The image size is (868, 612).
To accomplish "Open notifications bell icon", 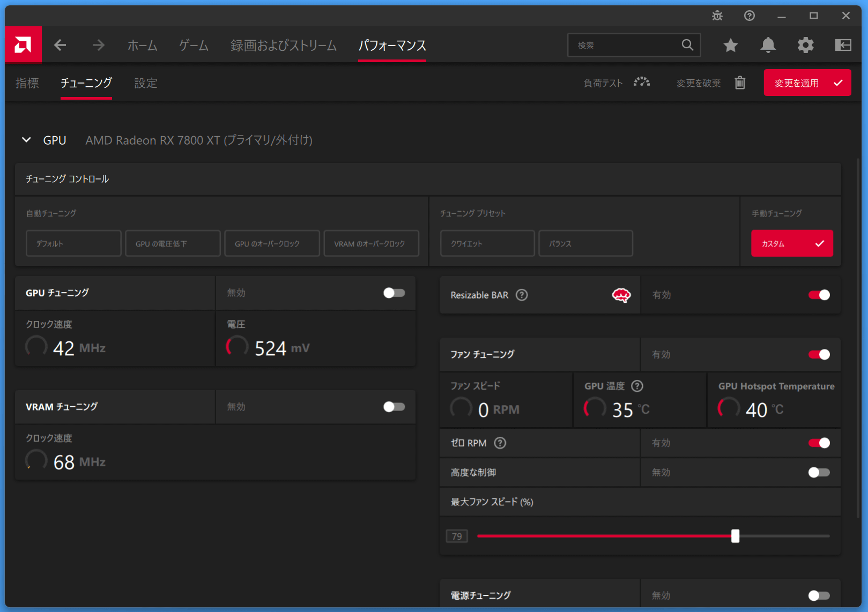I will click(768, 45).
